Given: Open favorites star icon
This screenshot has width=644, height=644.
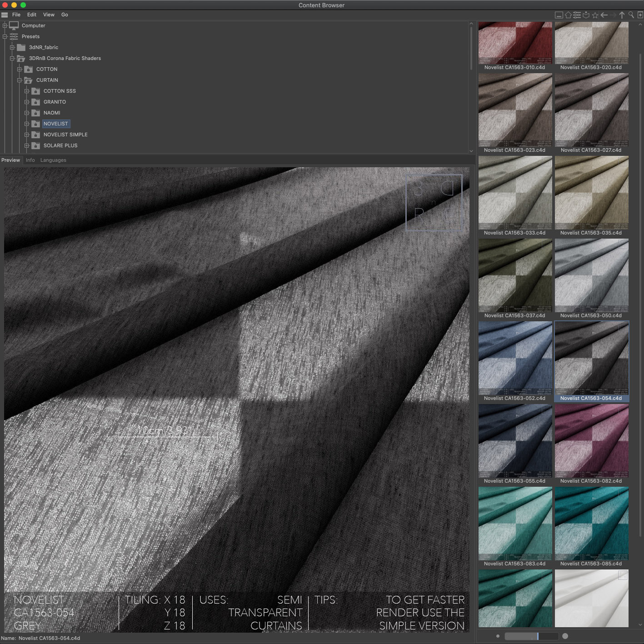Looking at the screenshot, I should [595, 15].
